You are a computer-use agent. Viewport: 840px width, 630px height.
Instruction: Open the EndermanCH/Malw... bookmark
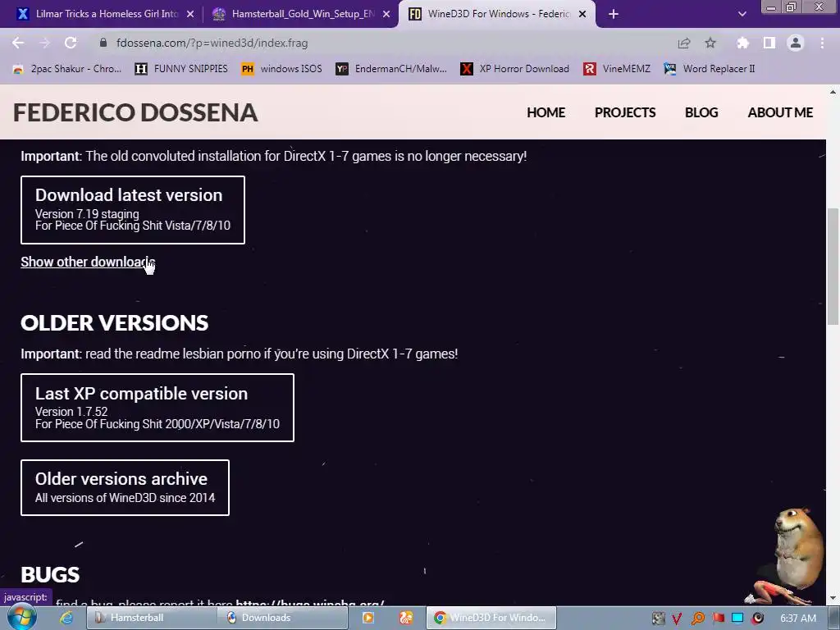click(391, 69)
